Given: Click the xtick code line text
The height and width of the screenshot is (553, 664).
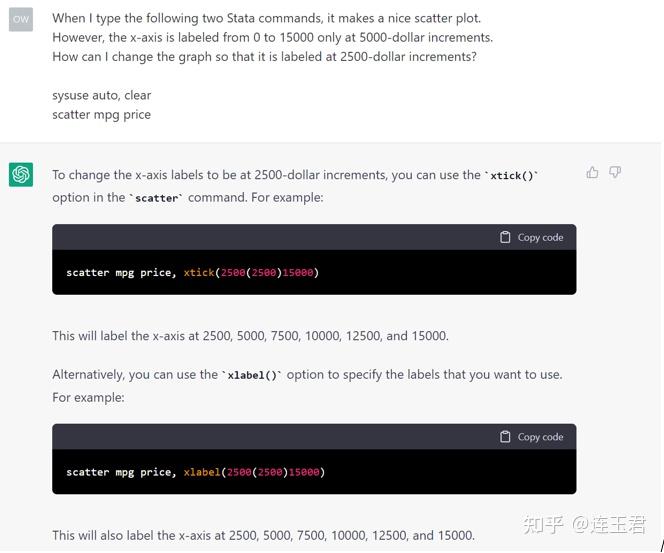Looking at the screenshot, I should click(192, 272).
